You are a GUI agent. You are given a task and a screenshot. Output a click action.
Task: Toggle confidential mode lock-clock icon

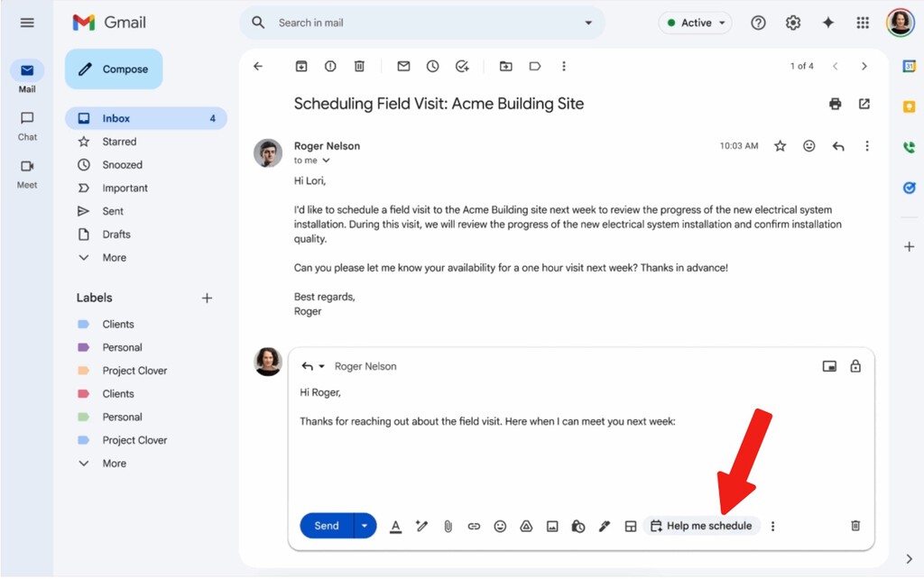pos(578,526)
